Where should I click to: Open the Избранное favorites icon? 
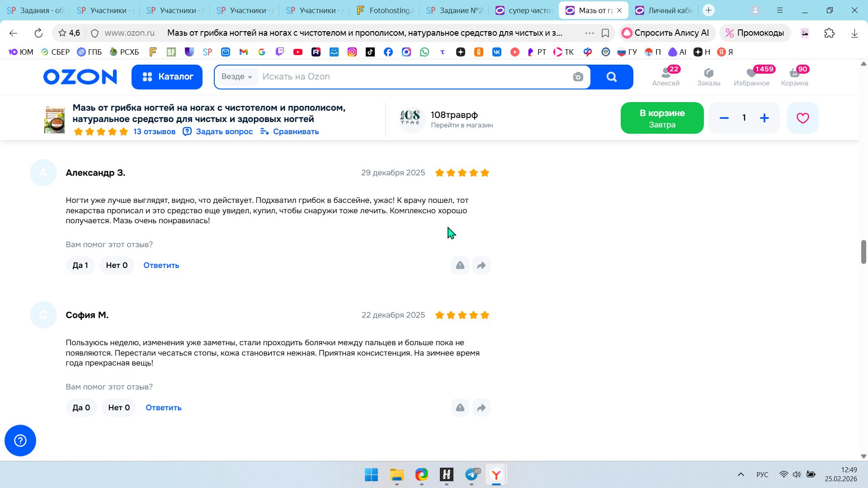pyautogui.click(x=751, y=76)
